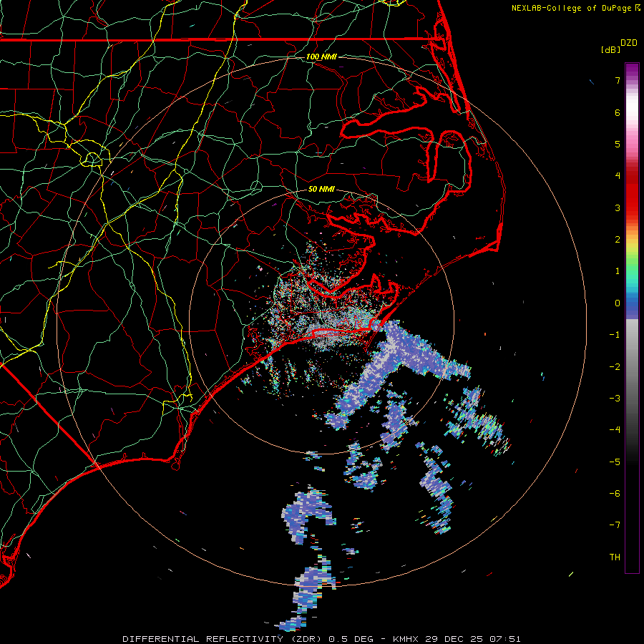Click the -6 value on color scale
This screenshot has height=644, width=644.
click(615, 494)
